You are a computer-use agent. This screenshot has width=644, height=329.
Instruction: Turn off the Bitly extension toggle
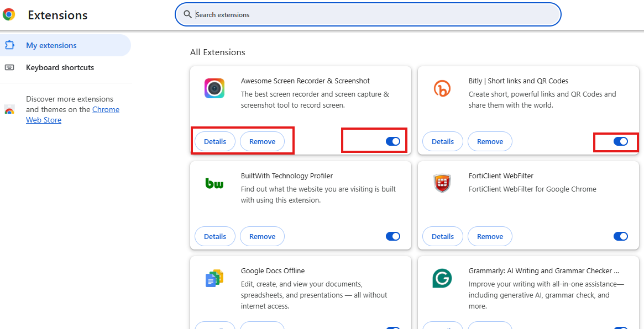pos(621,141)
